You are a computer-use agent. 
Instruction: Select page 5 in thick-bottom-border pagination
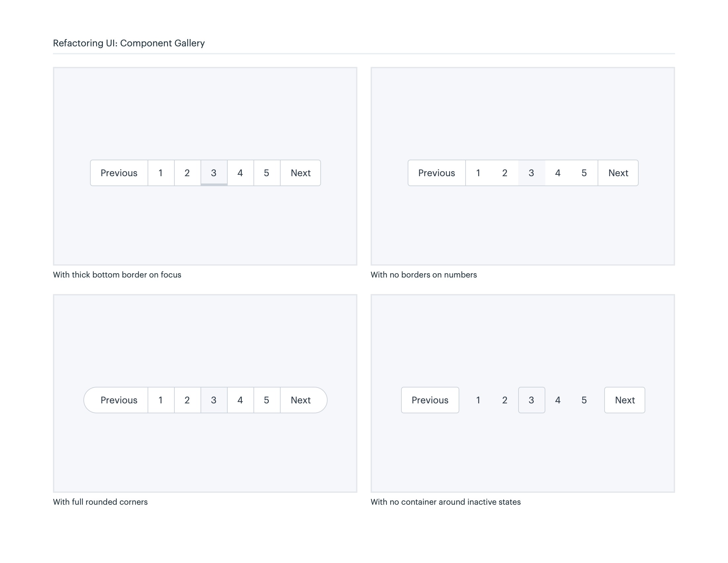[266, 173]
